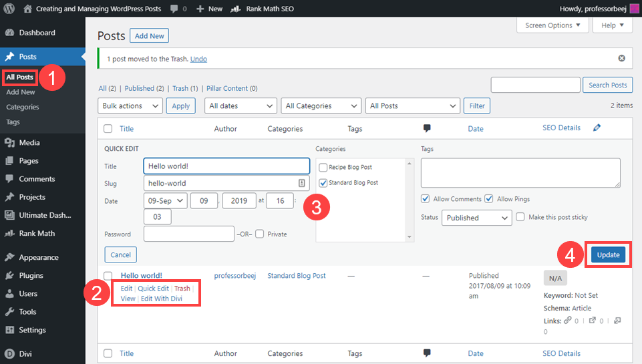
Task: Uncheck Allow Comments checkbox
Action: coord(426,198)
